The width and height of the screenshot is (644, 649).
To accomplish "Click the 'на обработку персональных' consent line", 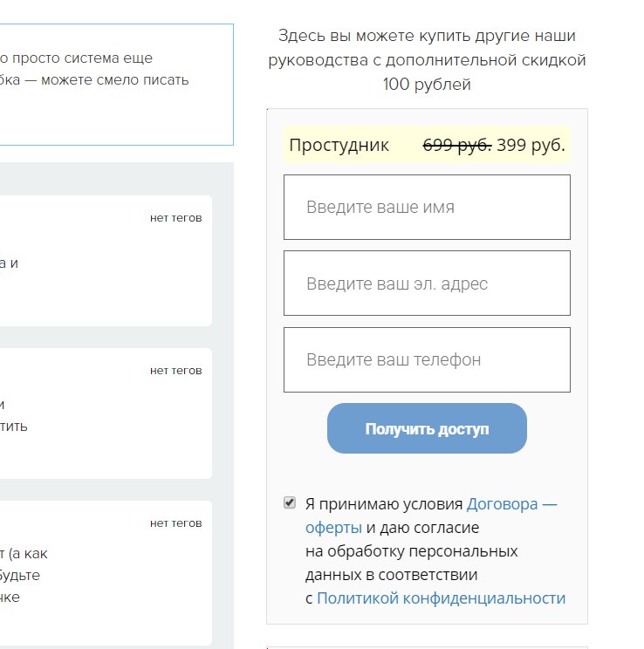I will tap(411, 551).
